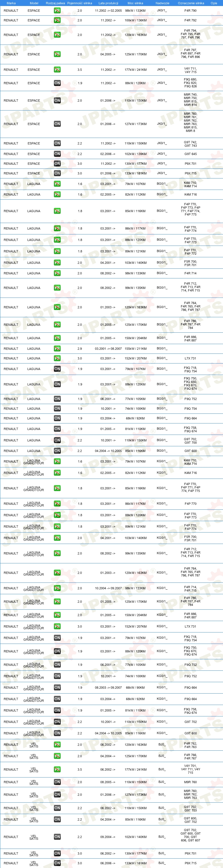Click the ON icon in the G9T 742, G9T 743 row
This screenshot has height=868, width=223.
pyautogui.click(x=57, y=143)
